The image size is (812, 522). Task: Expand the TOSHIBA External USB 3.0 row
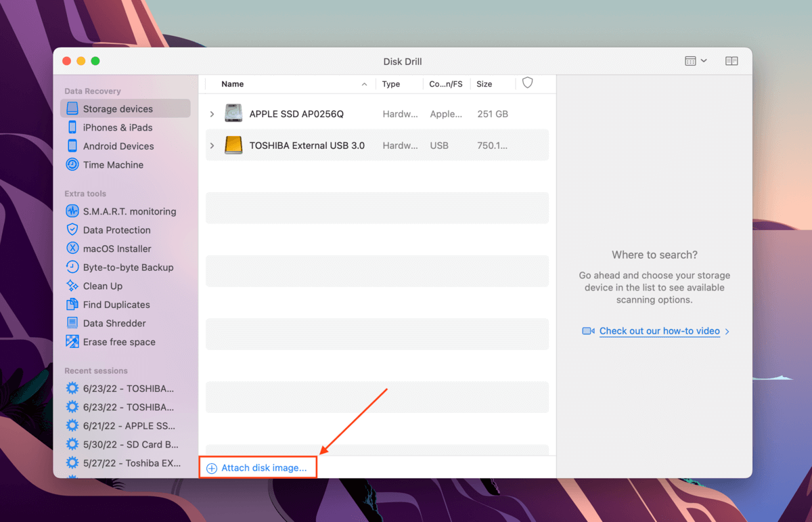click(x=212, y=146)
